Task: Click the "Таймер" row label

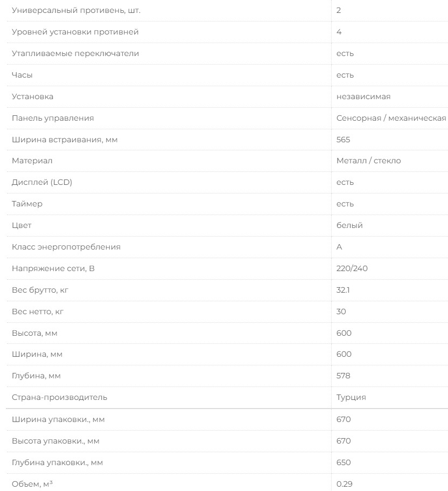Action: (x=27, y=204)
